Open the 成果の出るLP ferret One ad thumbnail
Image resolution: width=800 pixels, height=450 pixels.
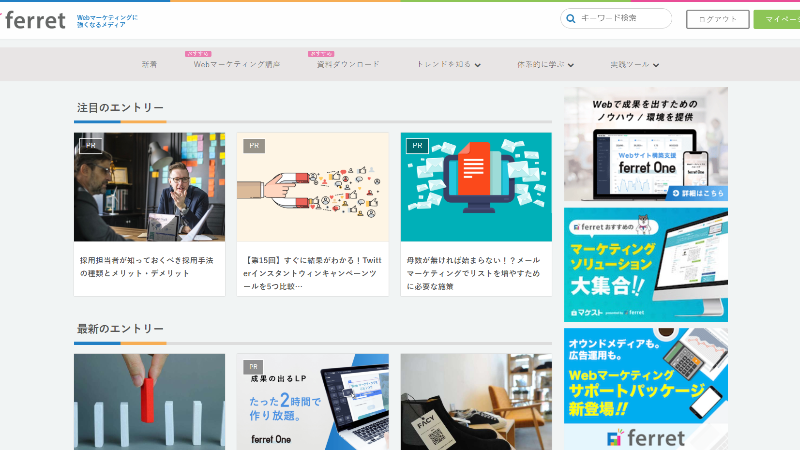(x=312, y=402)
